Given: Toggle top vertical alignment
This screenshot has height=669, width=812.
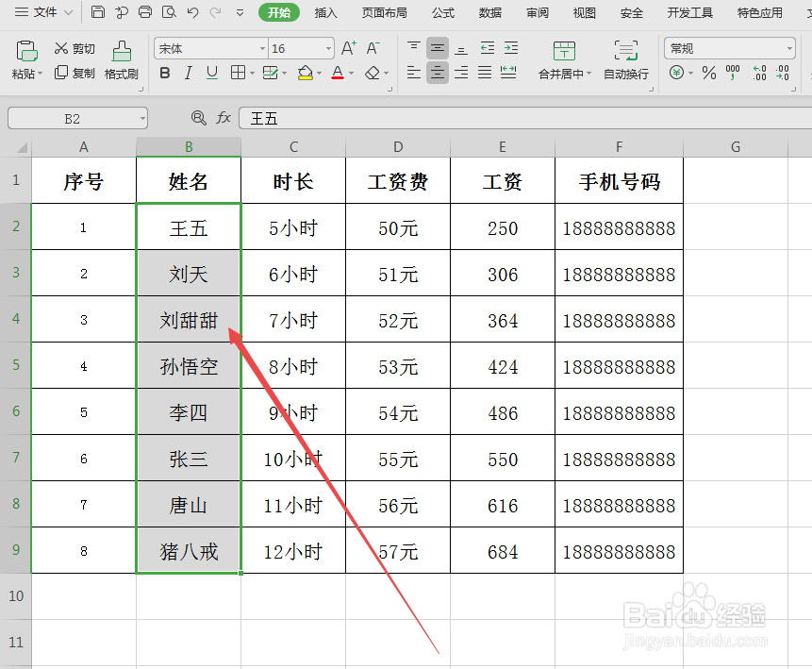Looking at the screenshot, I should tap(414, 48).
